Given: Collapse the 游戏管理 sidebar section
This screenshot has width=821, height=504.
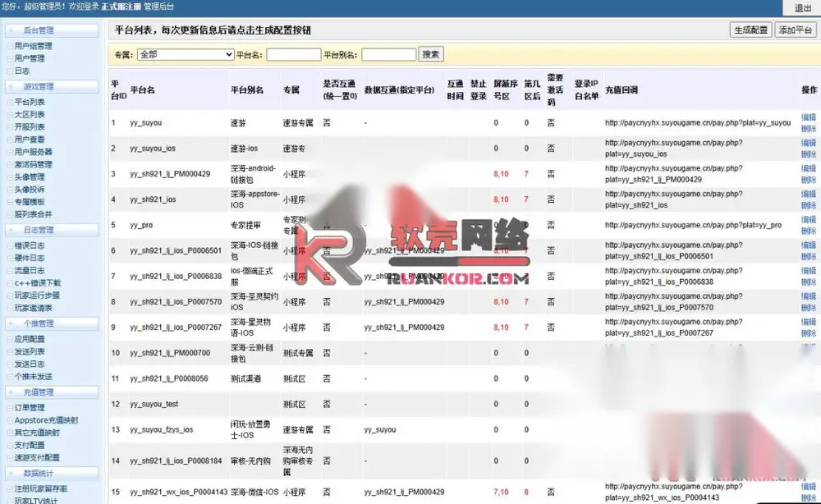Looking at the screenshot, I should (51, 86).
